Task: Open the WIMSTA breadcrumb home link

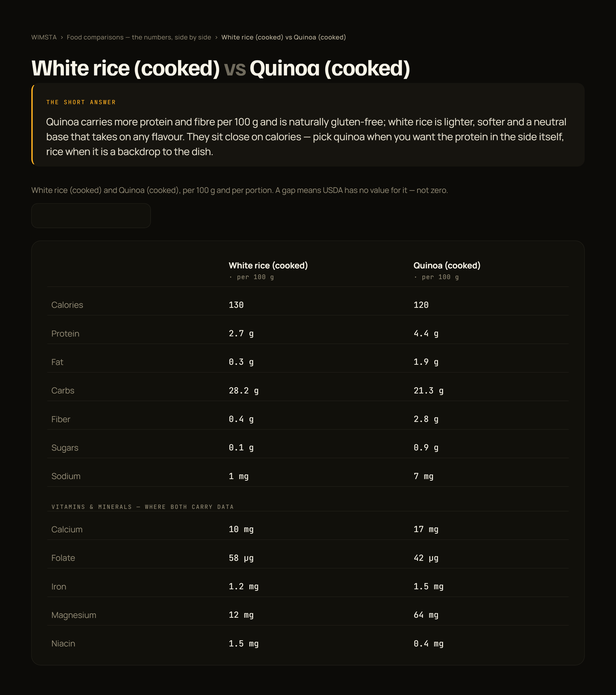Action: point(44,37)
